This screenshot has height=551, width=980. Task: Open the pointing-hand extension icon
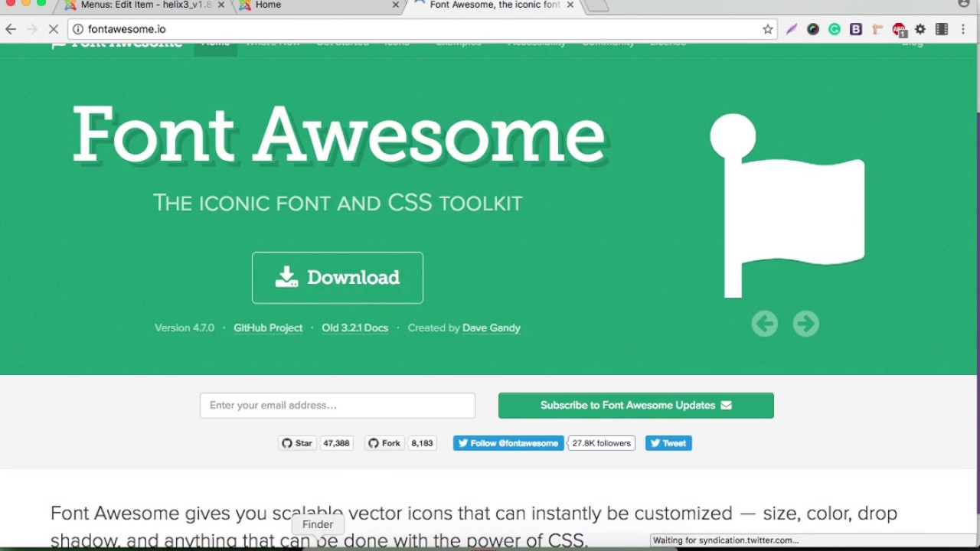click(877, 29)
